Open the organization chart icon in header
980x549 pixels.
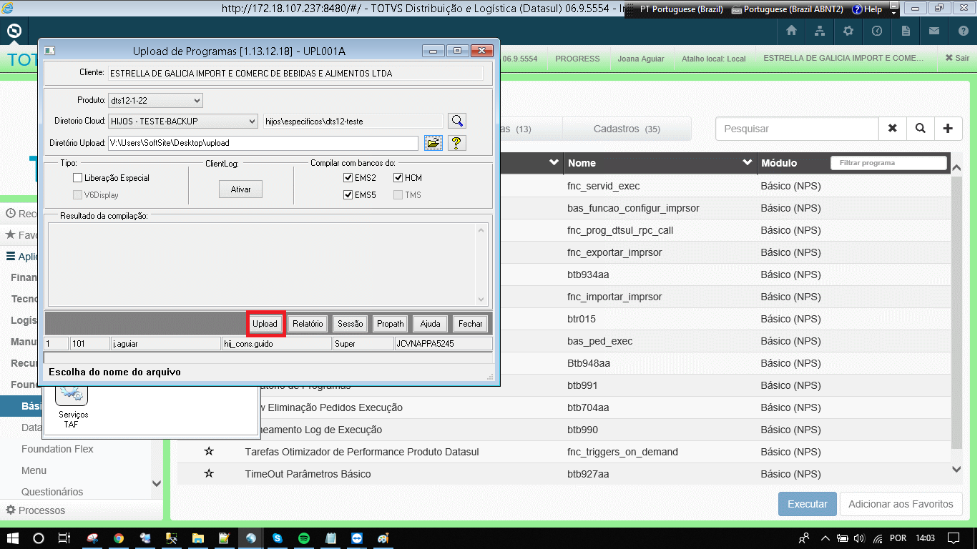[x=820, y=31]
